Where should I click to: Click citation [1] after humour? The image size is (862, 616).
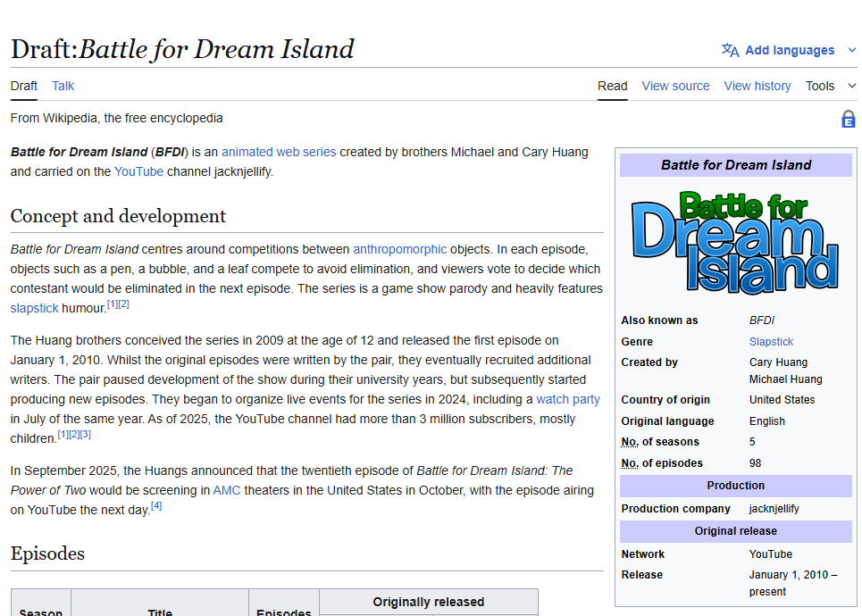click(x=113, y=304)
